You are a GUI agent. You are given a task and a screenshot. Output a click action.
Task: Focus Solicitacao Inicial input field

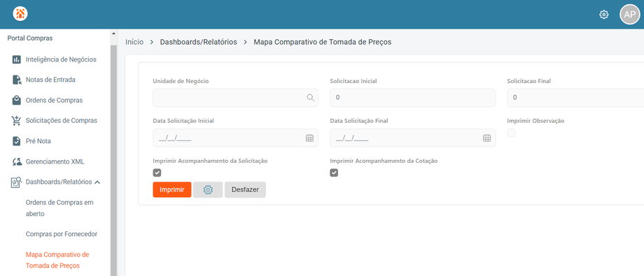coord(413,98)
